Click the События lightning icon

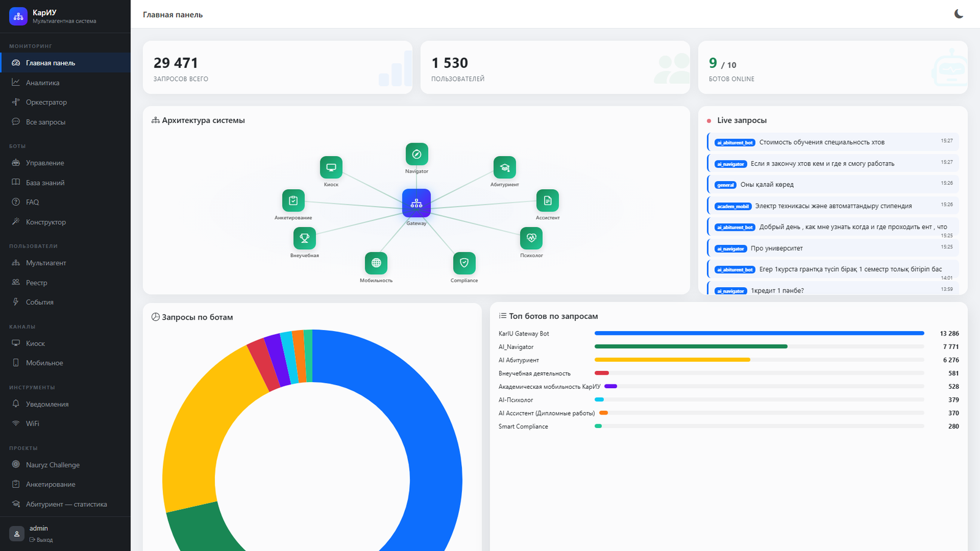point(16,302)
